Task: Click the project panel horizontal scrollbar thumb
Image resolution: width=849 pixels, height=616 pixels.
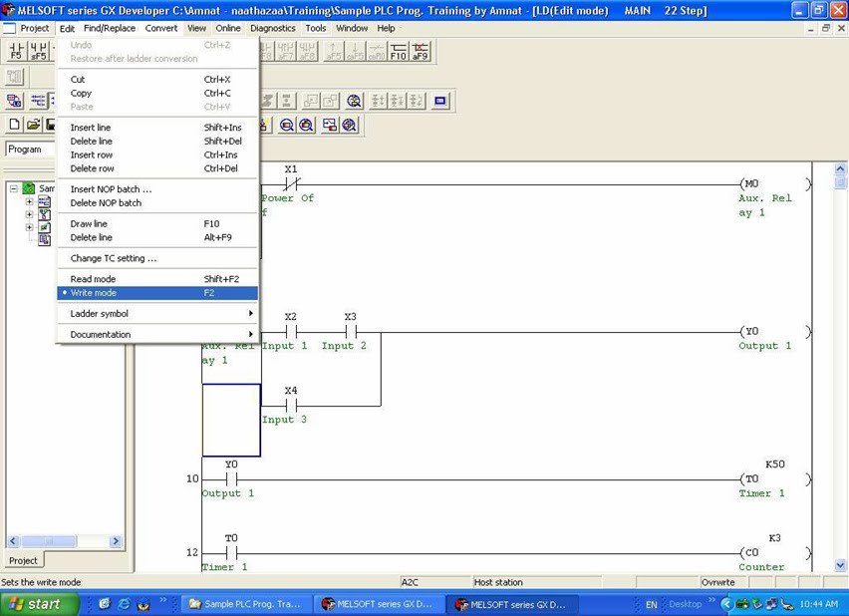Action: point(49,540)
